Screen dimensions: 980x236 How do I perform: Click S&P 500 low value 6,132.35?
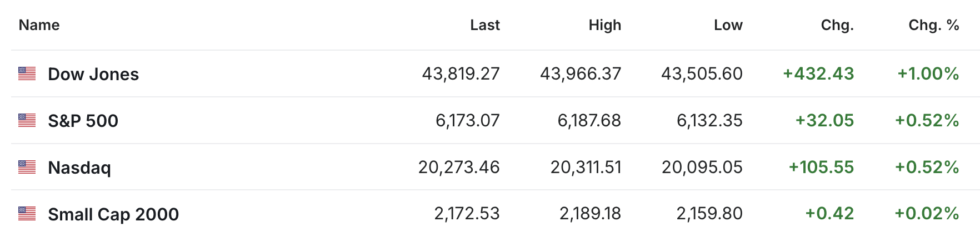click(709, 120)
